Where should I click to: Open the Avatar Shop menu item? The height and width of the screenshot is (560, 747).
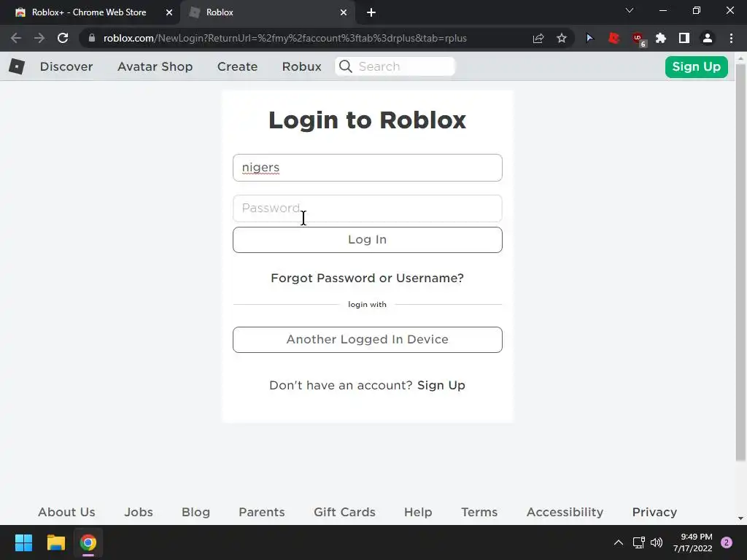pyautogui.click(x=155, y=66)
